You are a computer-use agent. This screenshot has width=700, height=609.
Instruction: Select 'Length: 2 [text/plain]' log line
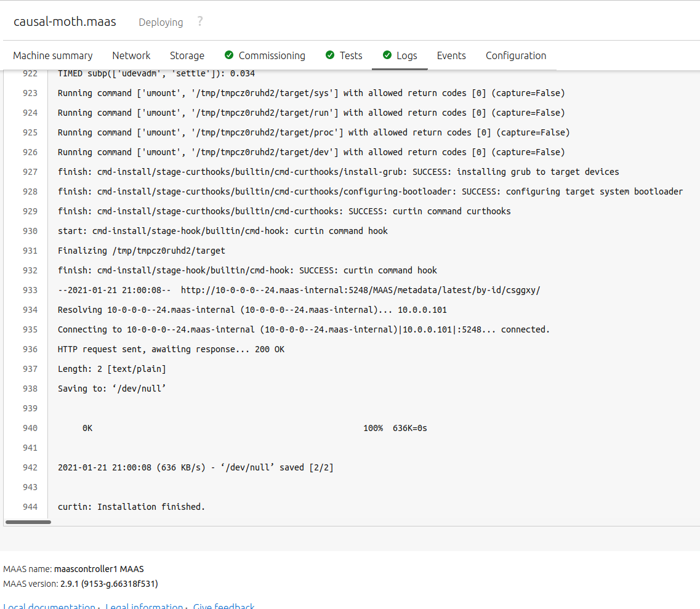pos(111,369)
